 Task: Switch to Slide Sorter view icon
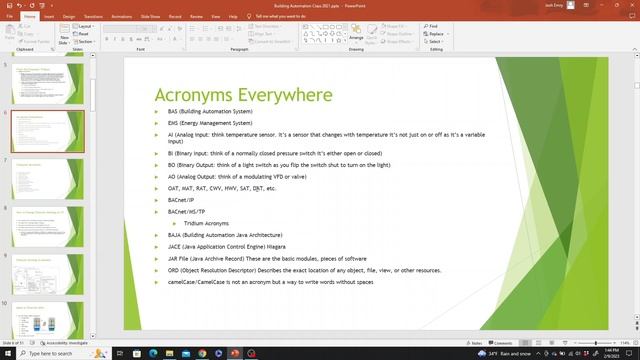(x=538, y=343)
